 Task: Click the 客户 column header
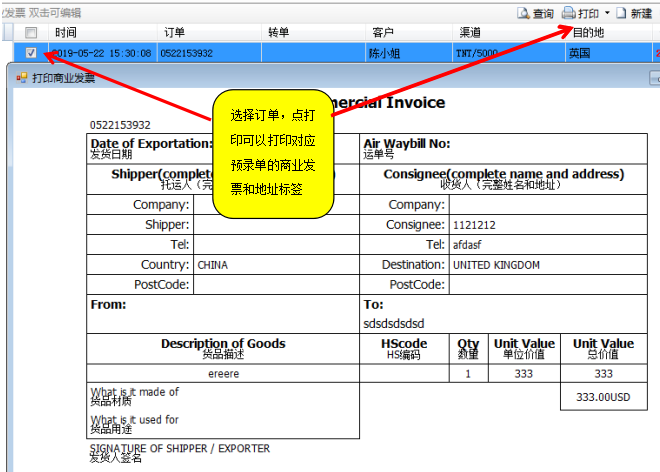pyautogui.click(x=383, y=33)
